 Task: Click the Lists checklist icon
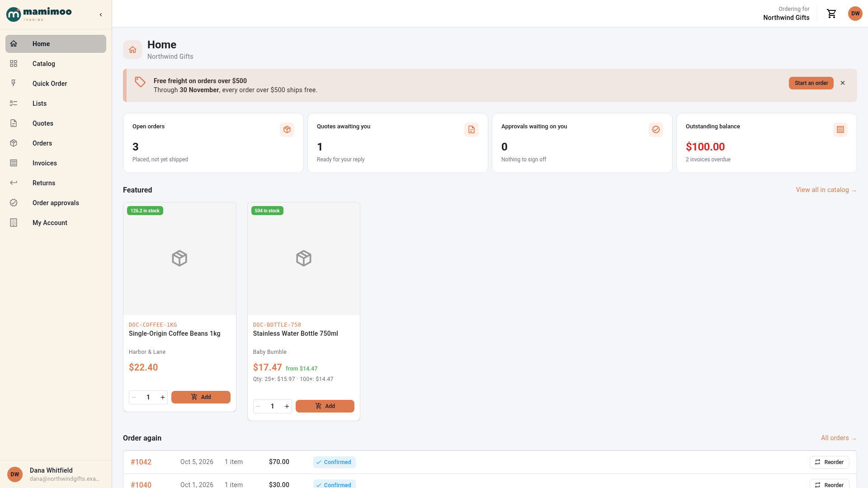pos(14,103)
